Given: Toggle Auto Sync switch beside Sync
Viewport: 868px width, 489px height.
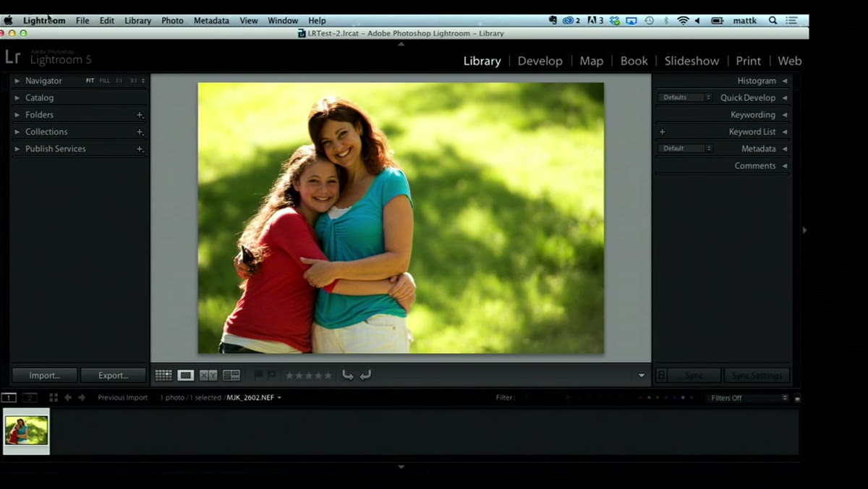Looking at the screenshot, I should click(x=661, y=375).
